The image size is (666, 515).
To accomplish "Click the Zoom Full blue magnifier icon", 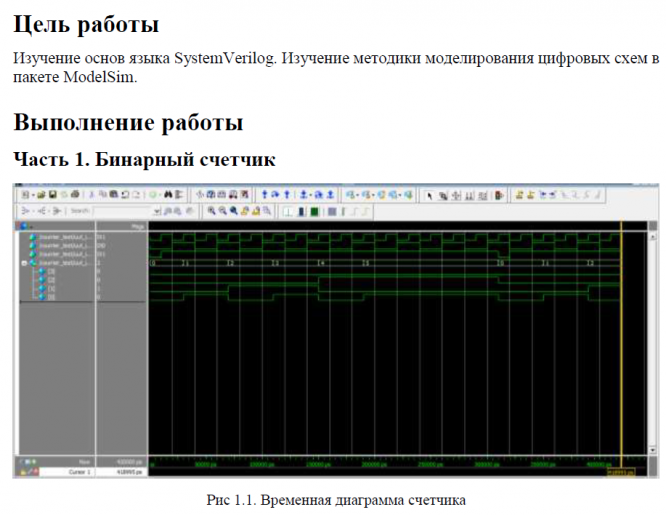I will coord(234,211).
